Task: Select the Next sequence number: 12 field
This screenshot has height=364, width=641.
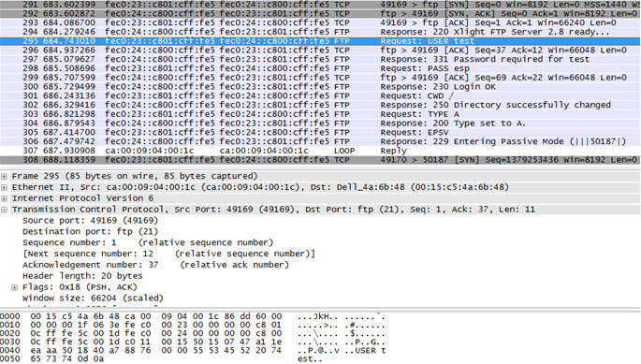Action: [x=168, y=254]
